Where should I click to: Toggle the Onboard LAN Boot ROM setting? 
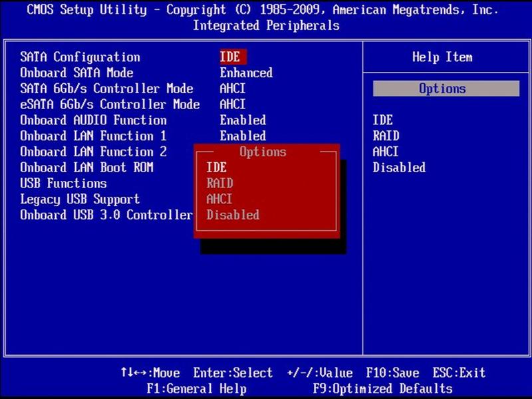point(91,168)
